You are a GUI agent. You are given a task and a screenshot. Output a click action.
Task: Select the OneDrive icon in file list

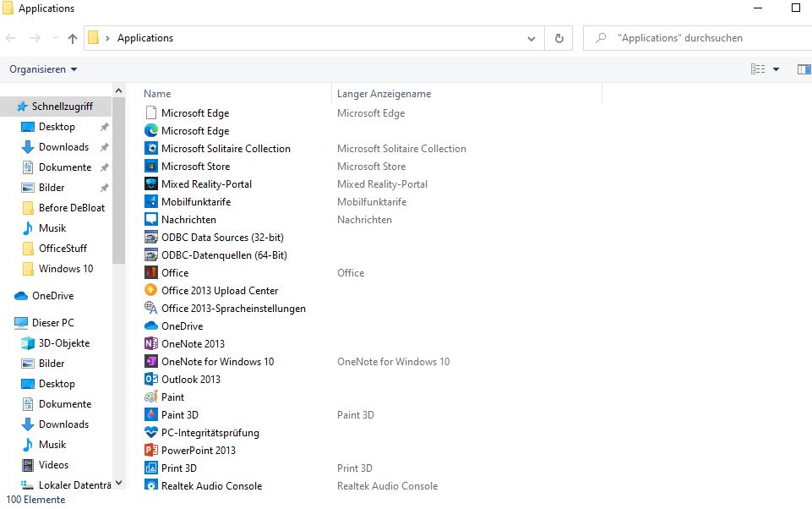(150, 326)
